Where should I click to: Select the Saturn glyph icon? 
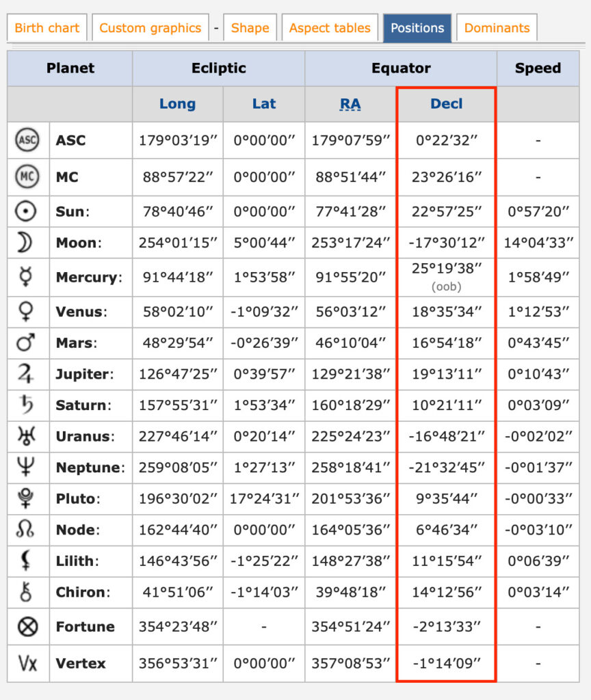click(27, 405)
